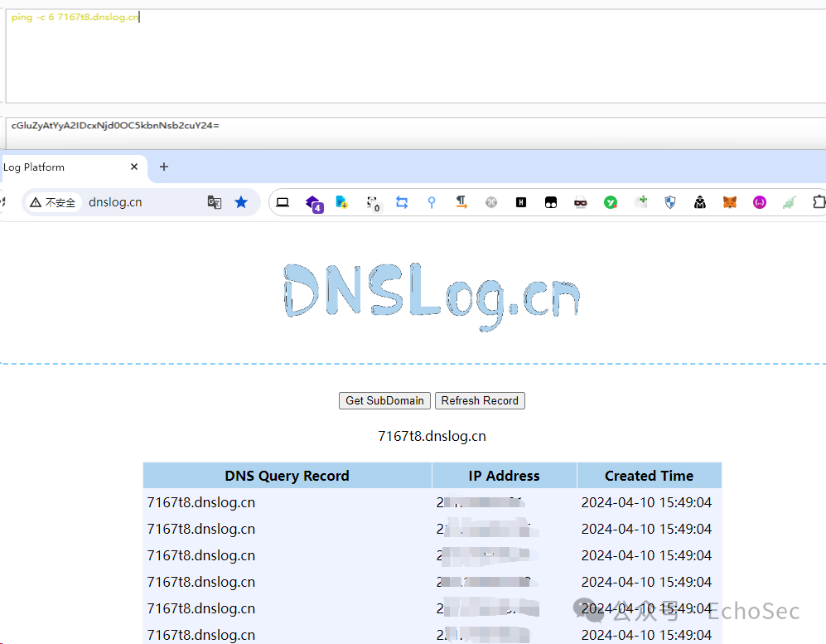Click the ping command input text area

(x=416, y=56)
